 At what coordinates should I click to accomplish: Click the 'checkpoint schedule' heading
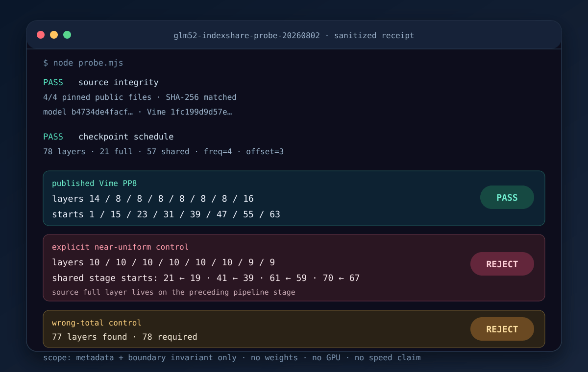pos(126,137)
